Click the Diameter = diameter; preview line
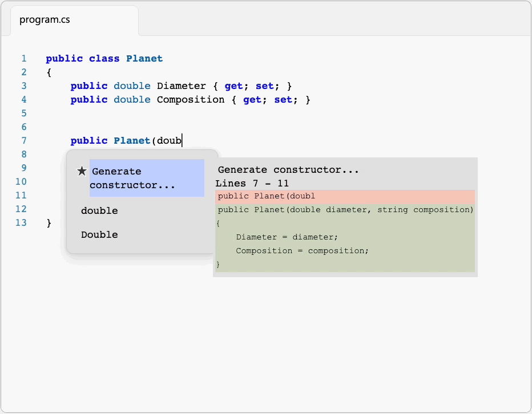The width and height of the screenshot is (532, 414). (287, 237)
